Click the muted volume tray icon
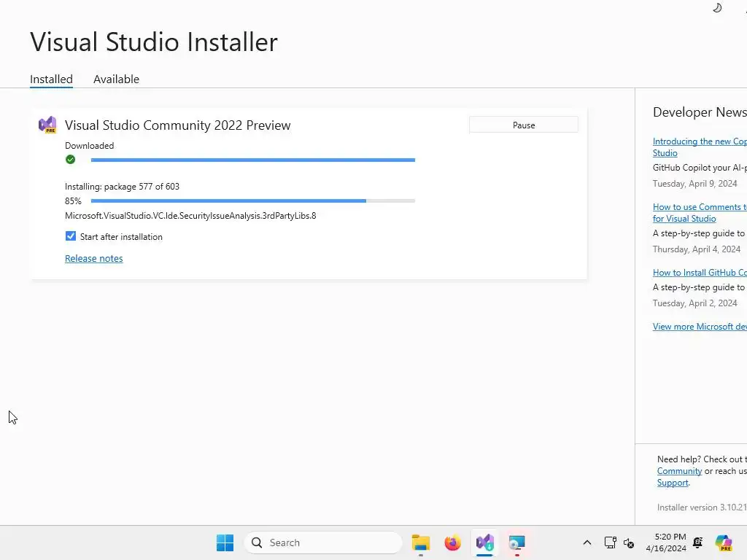 629,542
